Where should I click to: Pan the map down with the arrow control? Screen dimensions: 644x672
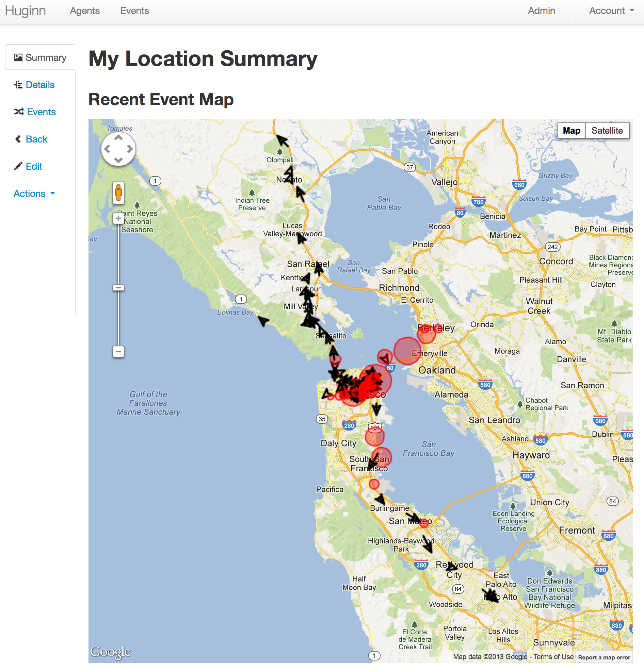[x=118, y=160]
